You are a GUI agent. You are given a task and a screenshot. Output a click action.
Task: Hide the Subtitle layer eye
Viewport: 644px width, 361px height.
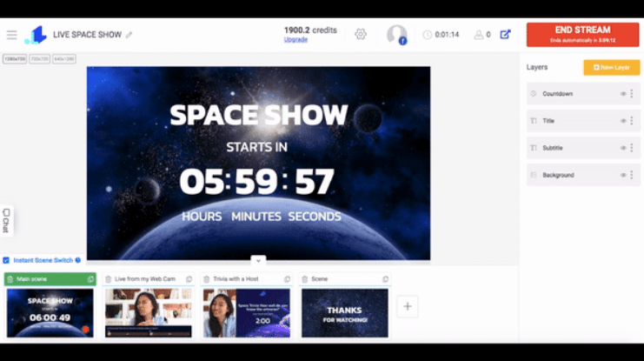point(622,148)
